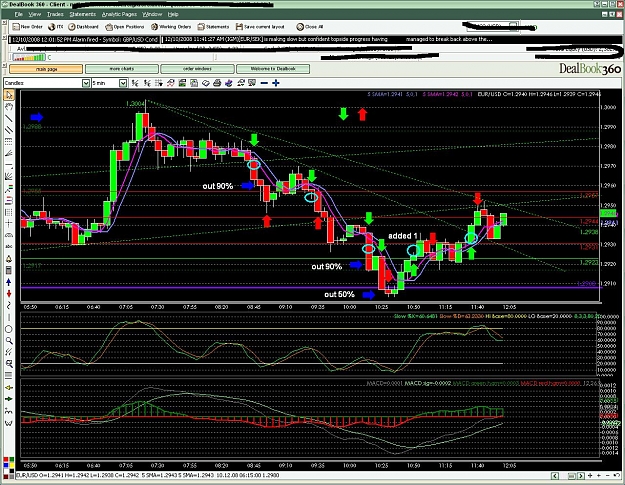Select the hand pan tool
Screen dimensions: 625x485
coord(9,107)
